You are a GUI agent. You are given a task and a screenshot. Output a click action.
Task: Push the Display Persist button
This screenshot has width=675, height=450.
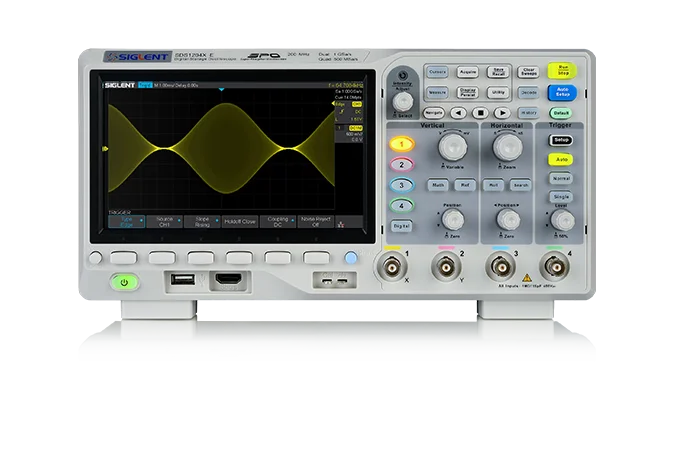point(468,92)
